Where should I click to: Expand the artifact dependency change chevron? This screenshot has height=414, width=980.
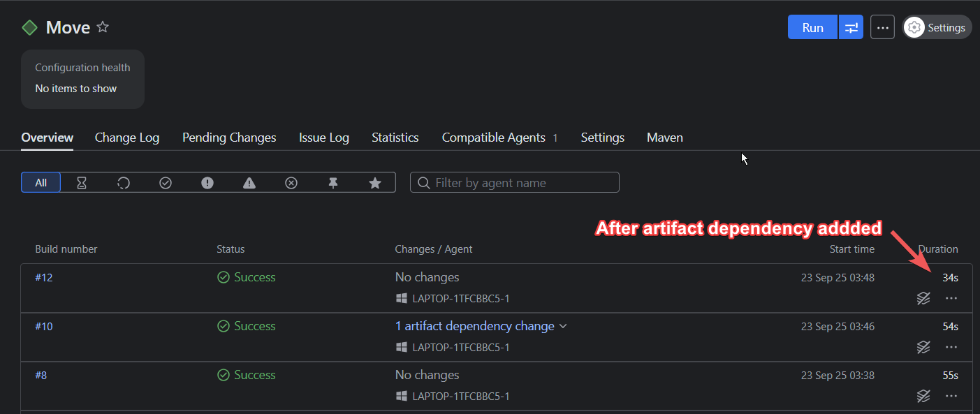click(563, 326)
